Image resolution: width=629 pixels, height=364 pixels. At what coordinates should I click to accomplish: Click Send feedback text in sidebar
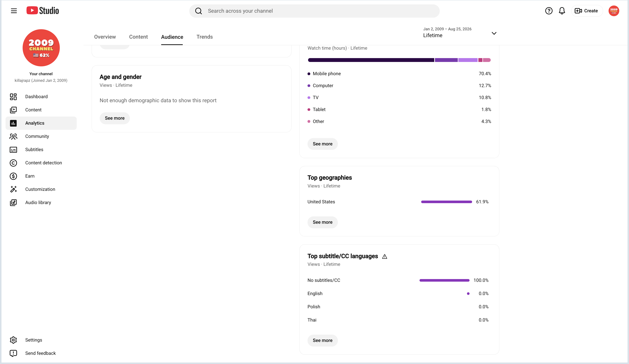(x=40, y=353)
